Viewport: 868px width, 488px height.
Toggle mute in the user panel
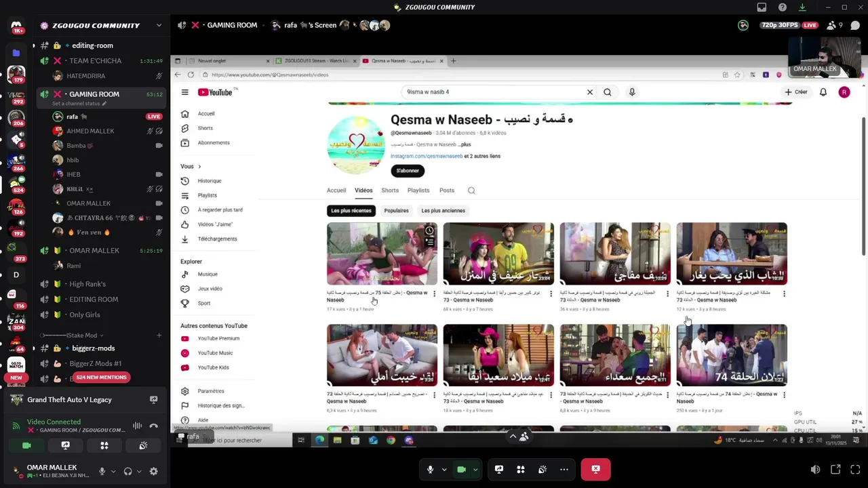102,471
